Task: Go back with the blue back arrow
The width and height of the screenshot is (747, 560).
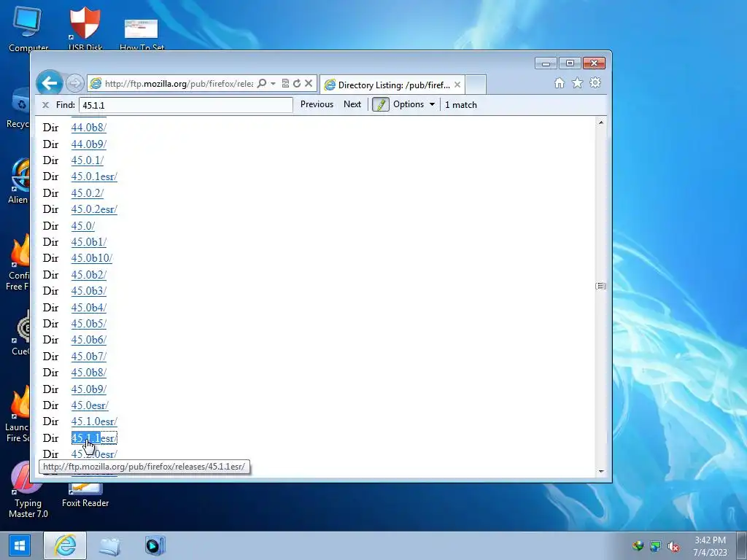Action: click(50, 83)
